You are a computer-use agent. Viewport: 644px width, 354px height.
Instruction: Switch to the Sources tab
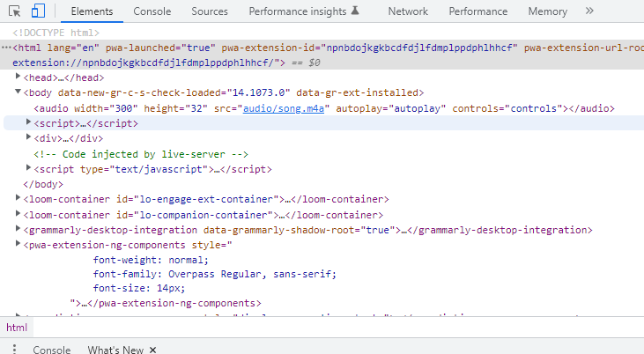pos(210,11)
